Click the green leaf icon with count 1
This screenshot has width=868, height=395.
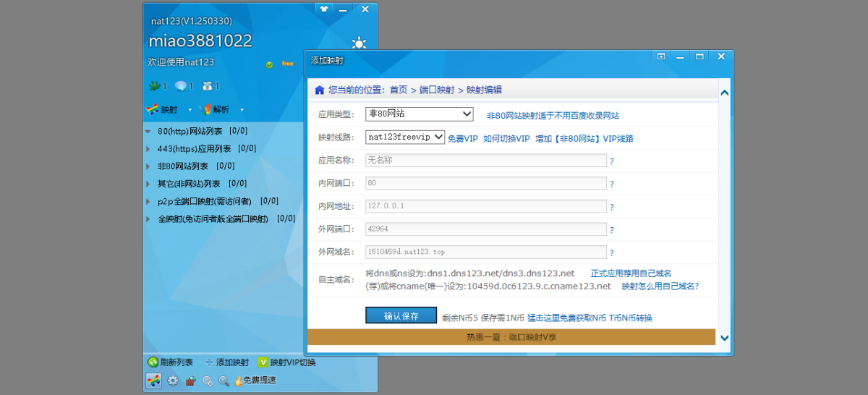[153, 86]
